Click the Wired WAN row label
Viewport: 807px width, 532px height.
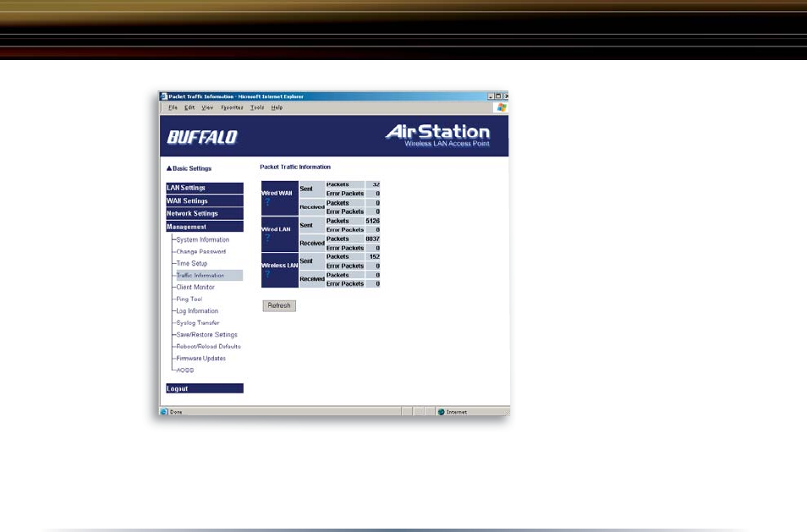[277, 193]
